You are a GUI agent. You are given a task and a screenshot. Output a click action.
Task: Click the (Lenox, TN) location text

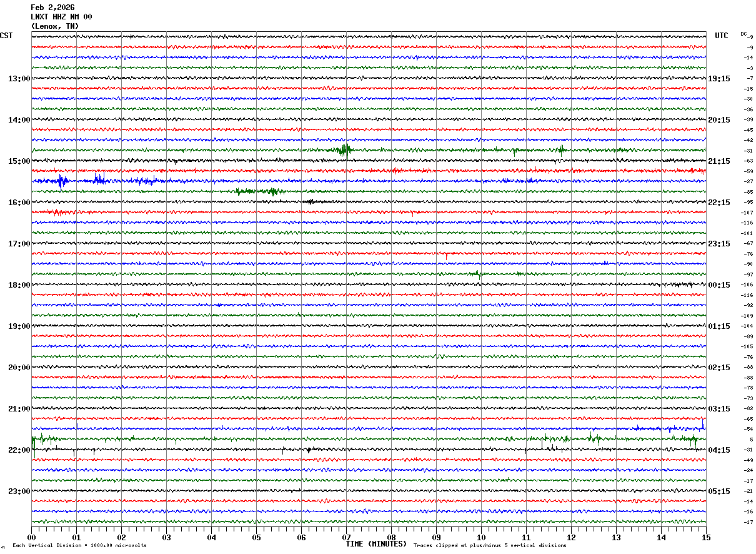pyautogui.click(x=55, y=26)
